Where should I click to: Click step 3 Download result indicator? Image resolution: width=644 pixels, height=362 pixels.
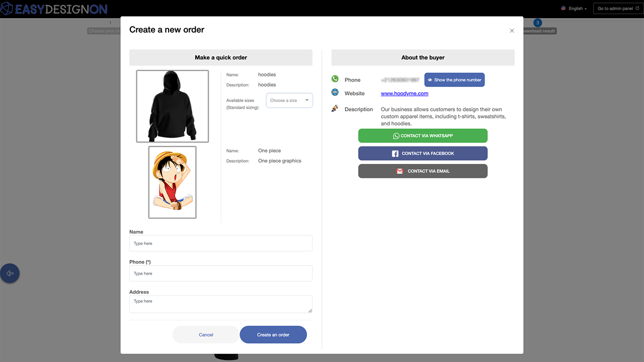point(537,23)
